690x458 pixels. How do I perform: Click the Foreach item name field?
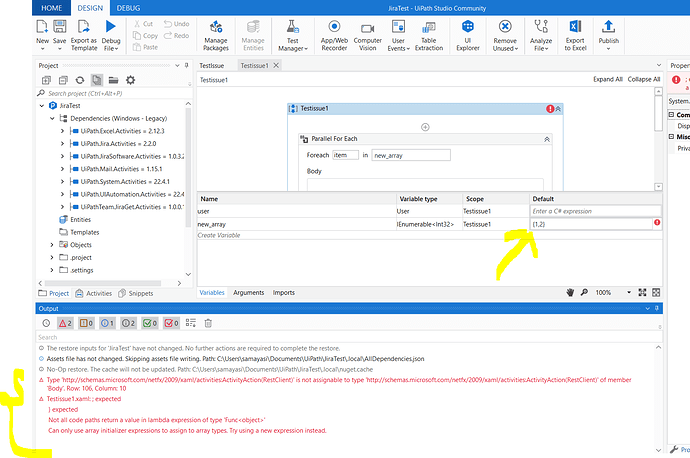pyautogui.click(x=345, y=155)
